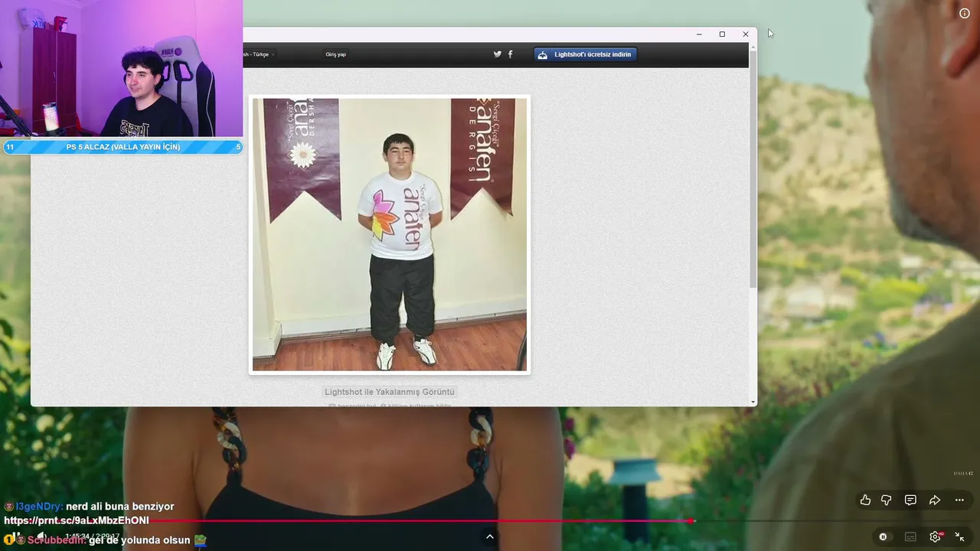Click the Lightshot'ı ücretsiz indirin download button
This screenshot has height=551, width=980.
pyautogui.click(x=586, y=54)
